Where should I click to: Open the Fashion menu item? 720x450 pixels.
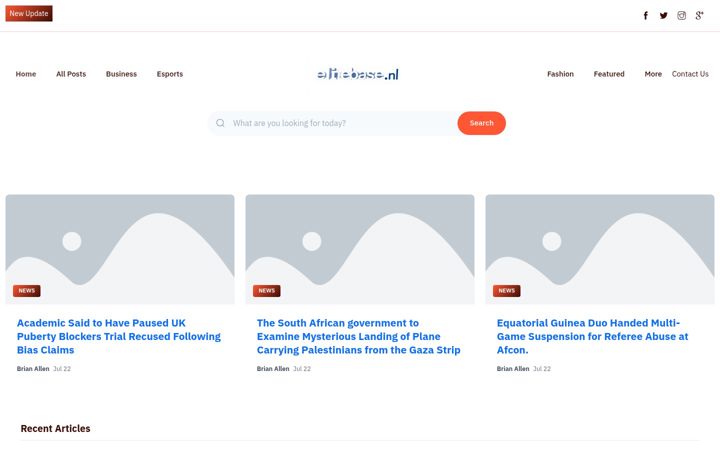[560, 74]
